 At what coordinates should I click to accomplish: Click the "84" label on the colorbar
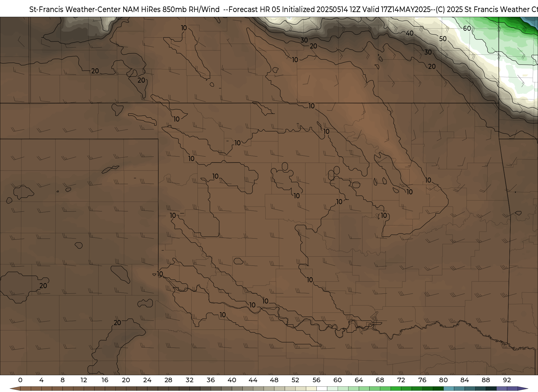pyautogui.click(x=465, y=380)
